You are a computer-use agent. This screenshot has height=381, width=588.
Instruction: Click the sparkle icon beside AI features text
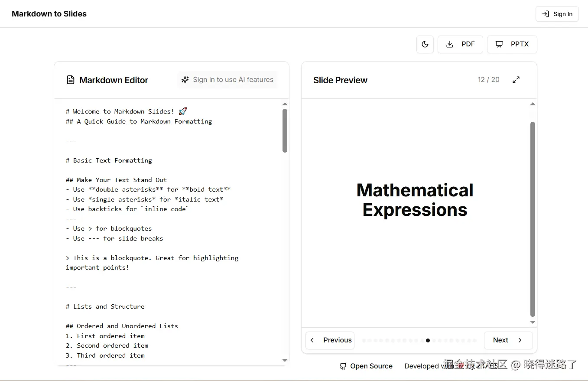(x=185, y=80)
